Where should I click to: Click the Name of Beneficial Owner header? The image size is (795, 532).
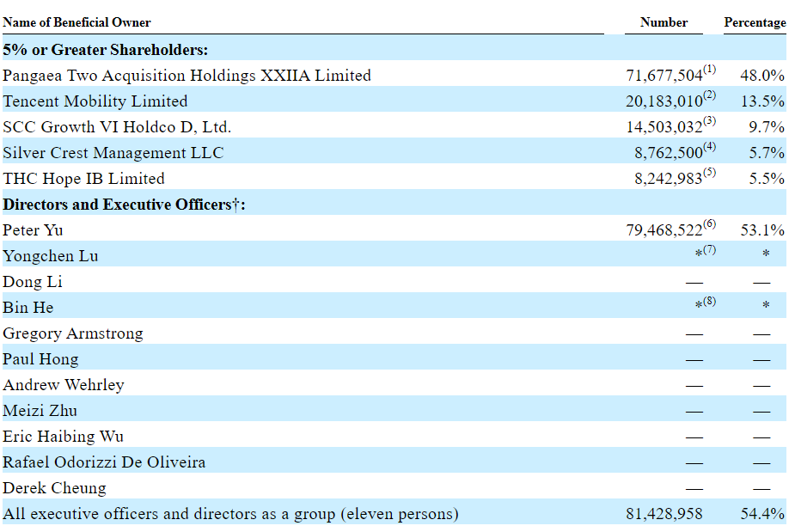(76, 22)
